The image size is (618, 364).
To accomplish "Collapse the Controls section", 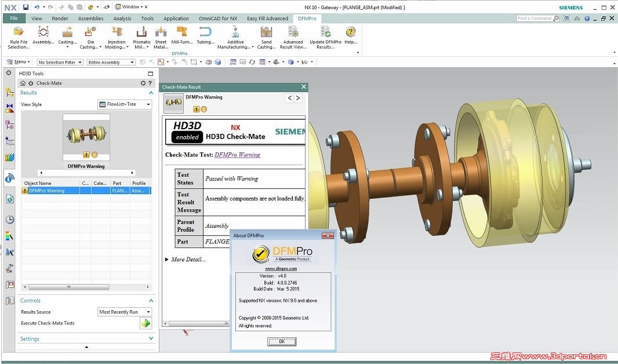I will [151, 301].
